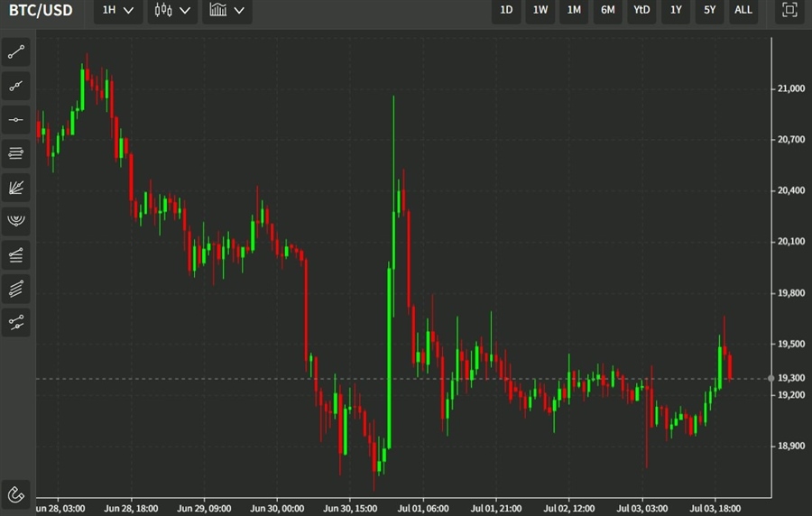The height and width of the screenshot is (516, 812).
Task: Open the indicators dropdown
Action: click(227, 10)
